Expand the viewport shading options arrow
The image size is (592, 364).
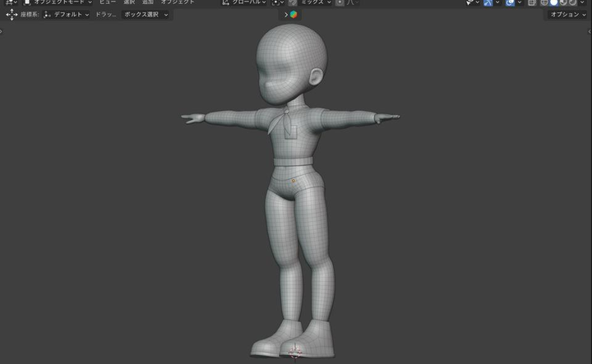point(582,2)
